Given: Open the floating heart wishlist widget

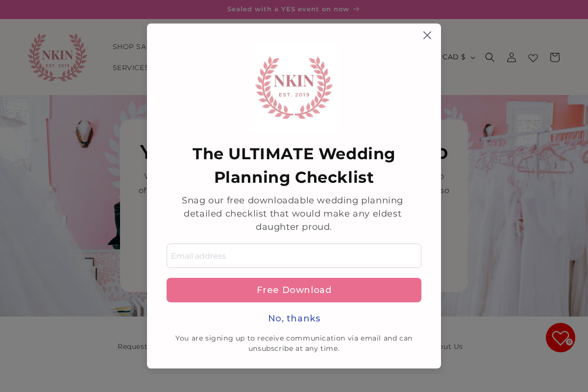Looking at the screenshot, I should (x=560, y=338).
